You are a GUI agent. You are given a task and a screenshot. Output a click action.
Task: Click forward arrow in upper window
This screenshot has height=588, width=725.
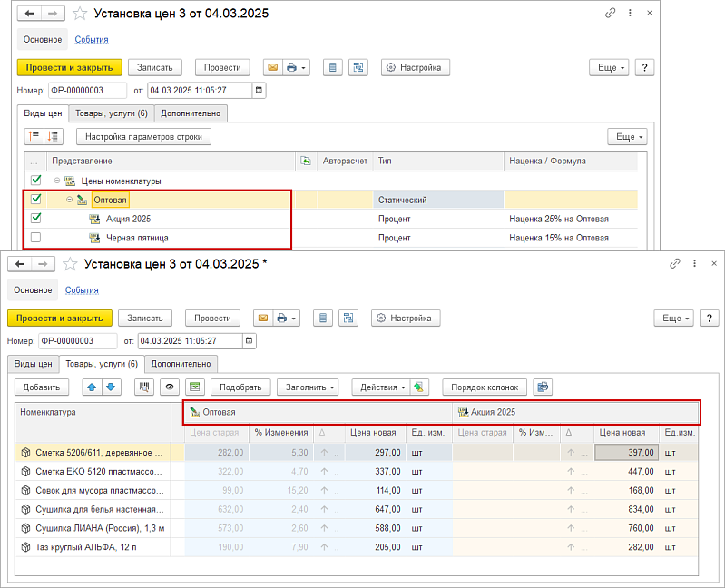(53, 14)
